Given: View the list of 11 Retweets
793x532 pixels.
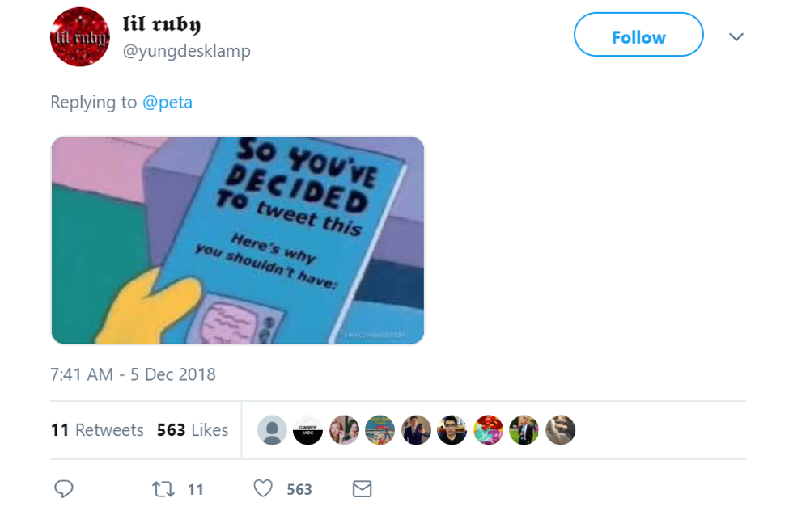Looking at the screenshot, I should coord(97,430).
